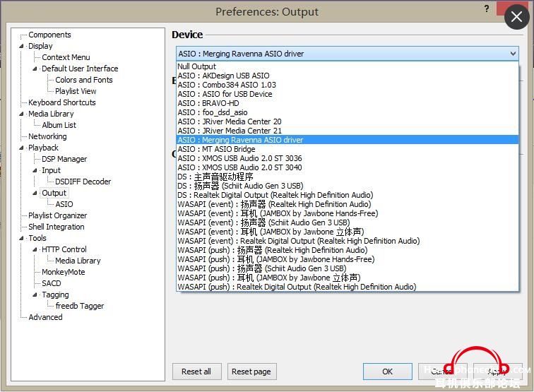Choose ASIO : AKDesign USB ASIO
This screenshot has height=392, width=534.
pyautogui.click(x=348, y=76)
